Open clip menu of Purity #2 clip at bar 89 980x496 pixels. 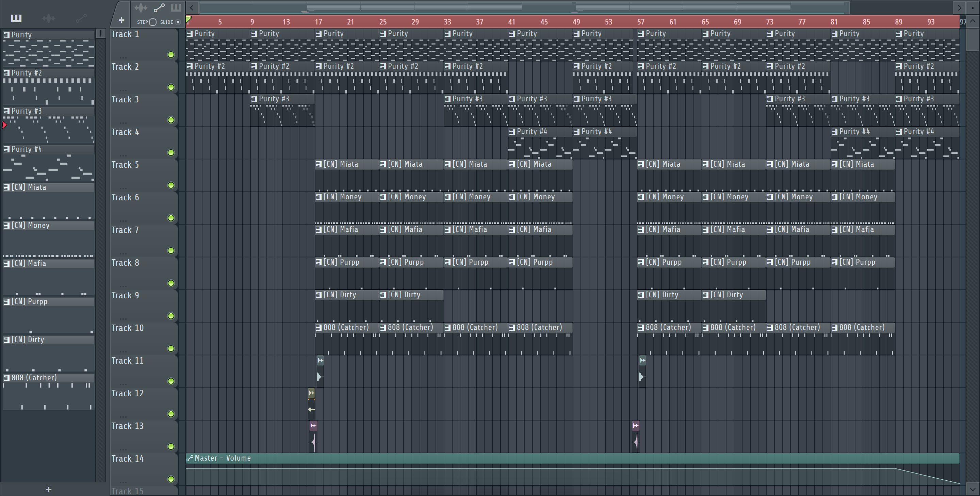(899, 66)
